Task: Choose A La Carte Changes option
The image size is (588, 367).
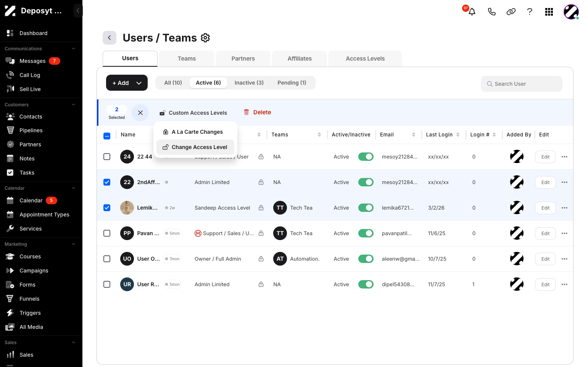Action: (x=195, y=132)
